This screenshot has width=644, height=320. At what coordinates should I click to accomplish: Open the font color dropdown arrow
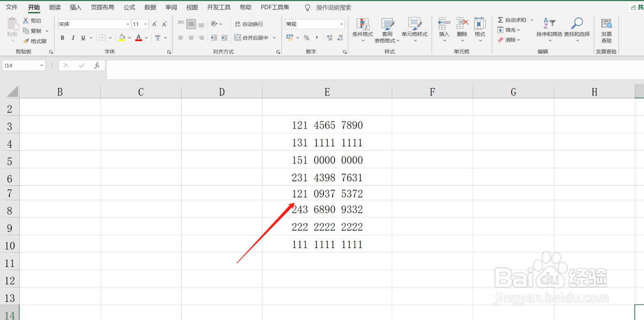pos(147,38)
